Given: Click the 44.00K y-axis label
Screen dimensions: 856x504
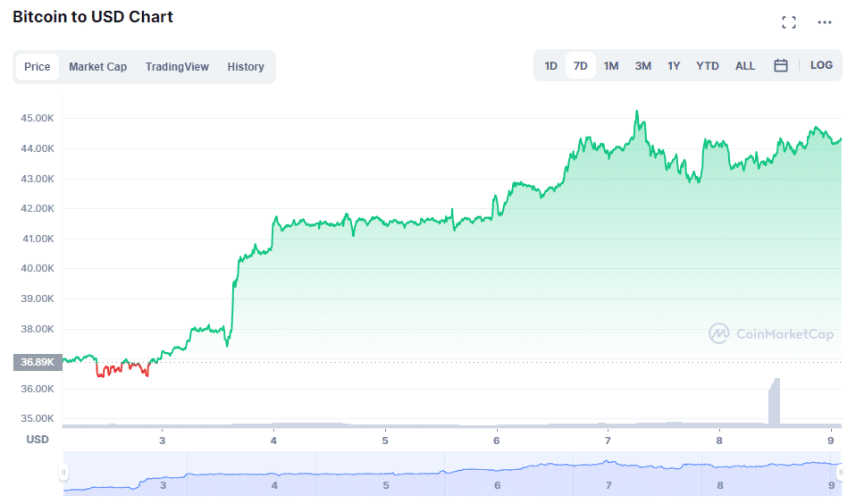Looking at the screenshot, I should coord(38,148).
